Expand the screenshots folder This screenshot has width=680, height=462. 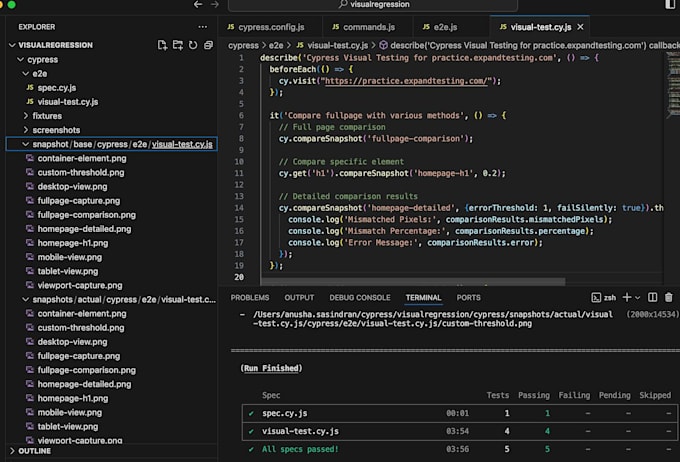[26, 130]
